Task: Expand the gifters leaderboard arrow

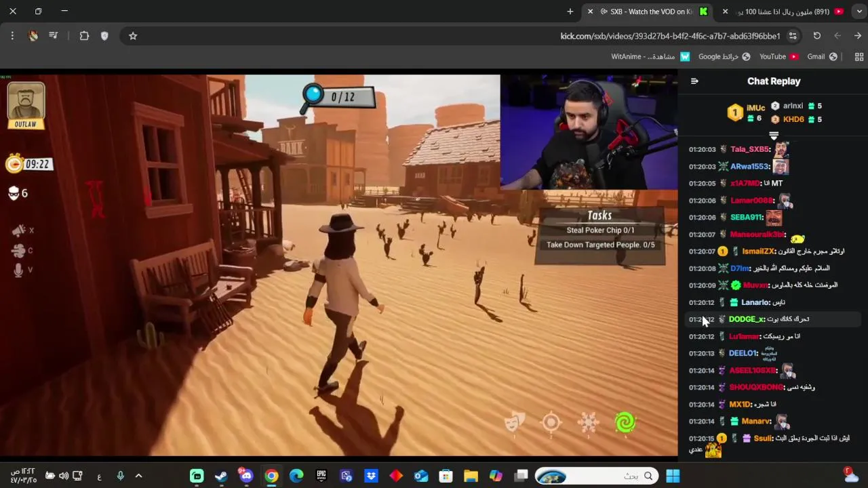Action: coord(774,136)
